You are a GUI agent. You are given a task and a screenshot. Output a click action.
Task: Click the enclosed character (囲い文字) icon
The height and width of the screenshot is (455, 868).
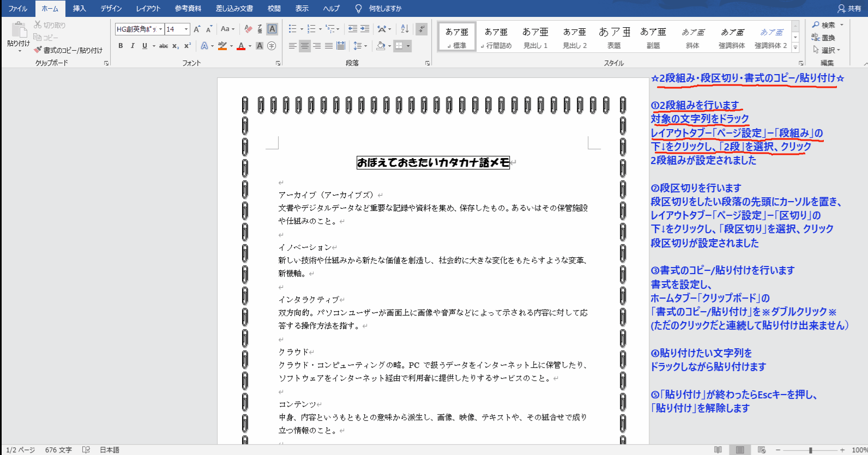(x=272, y=46)
